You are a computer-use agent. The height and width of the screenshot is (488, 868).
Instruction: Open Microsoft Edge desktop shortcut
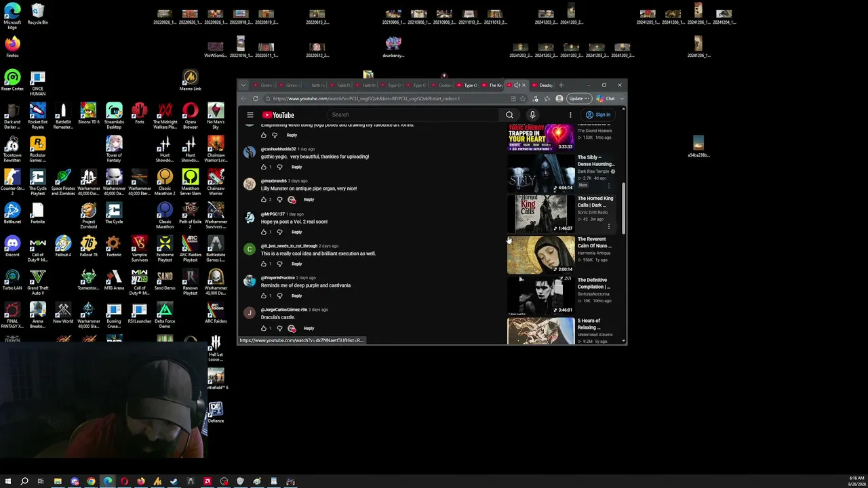click(12, 16)
